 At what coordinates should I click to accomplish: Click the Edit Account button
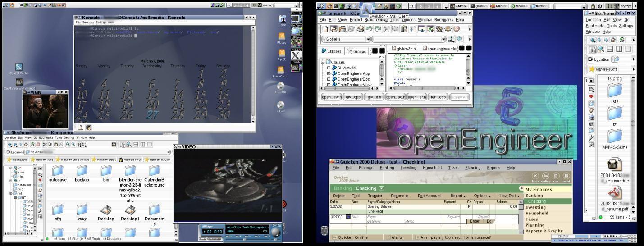(429, 196)
